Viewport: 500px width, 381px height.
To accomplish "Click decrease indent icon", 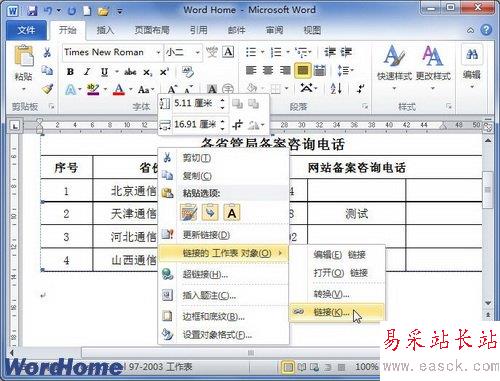I will click(330, 52).
